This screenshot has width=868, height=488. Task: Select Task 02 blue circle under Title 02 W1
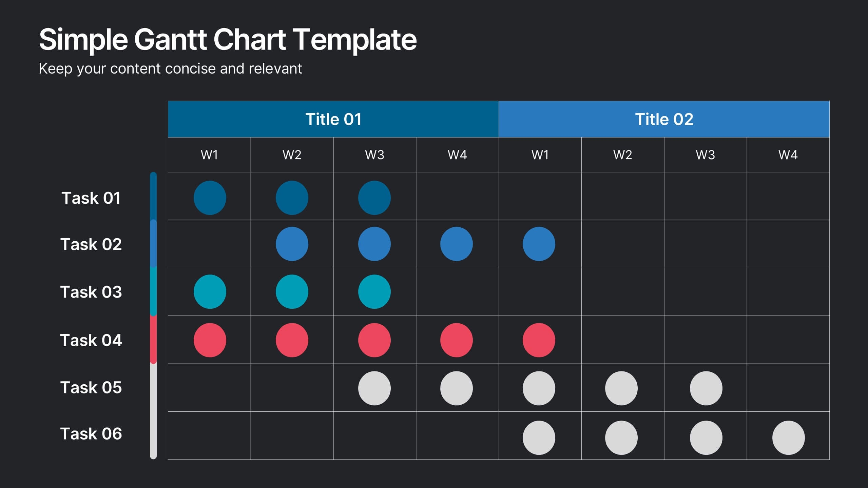[539, 244]
